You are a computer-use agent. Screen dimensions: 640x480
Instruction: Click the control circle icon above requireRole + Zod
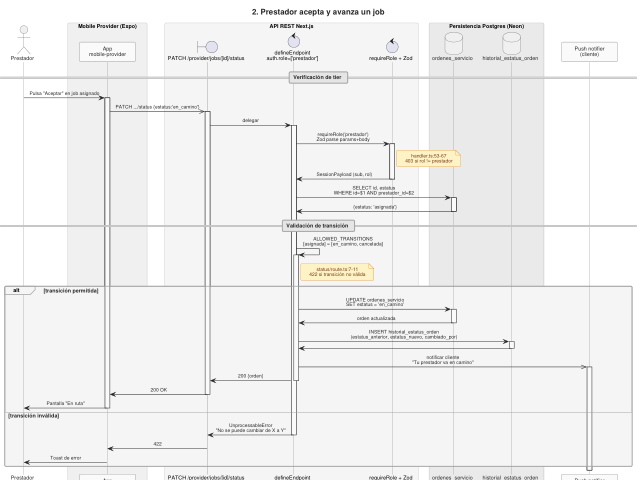tap(392, 46)
